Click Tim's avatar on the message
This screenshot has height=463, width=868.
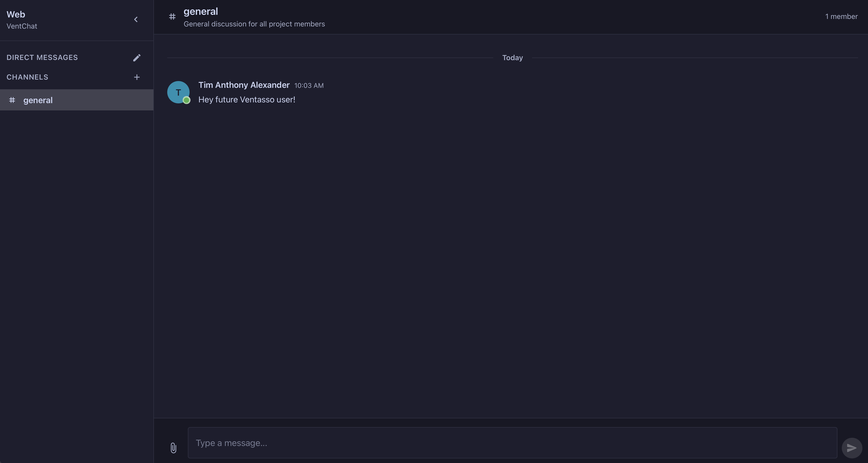coord(178,92)
